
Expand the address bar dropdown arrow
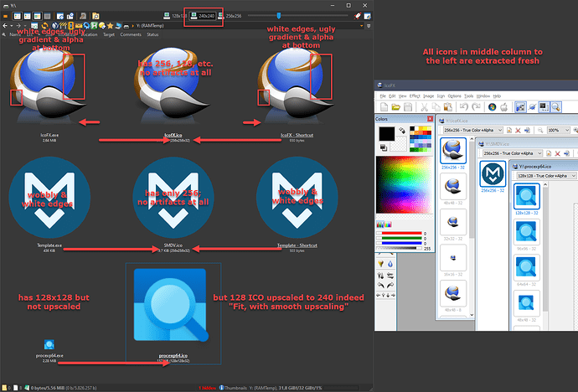coord(362,26)
